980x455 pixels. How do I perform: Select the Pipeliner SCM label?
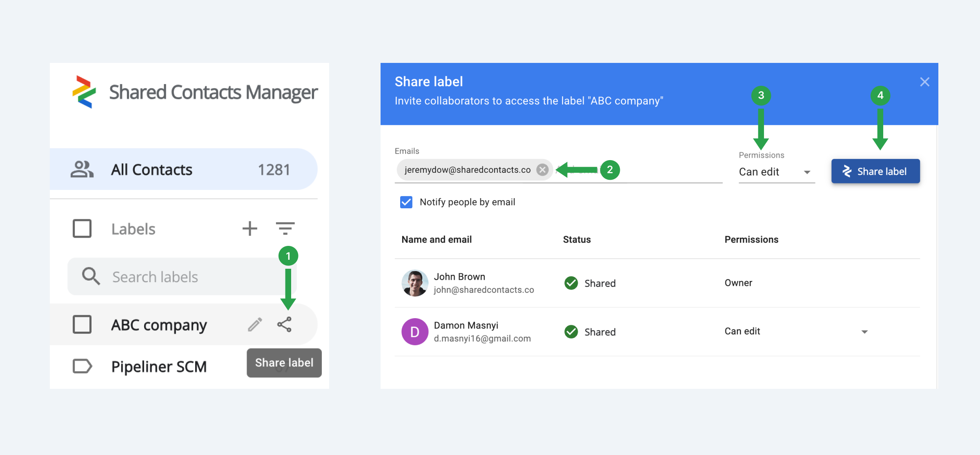click(159, 366)
